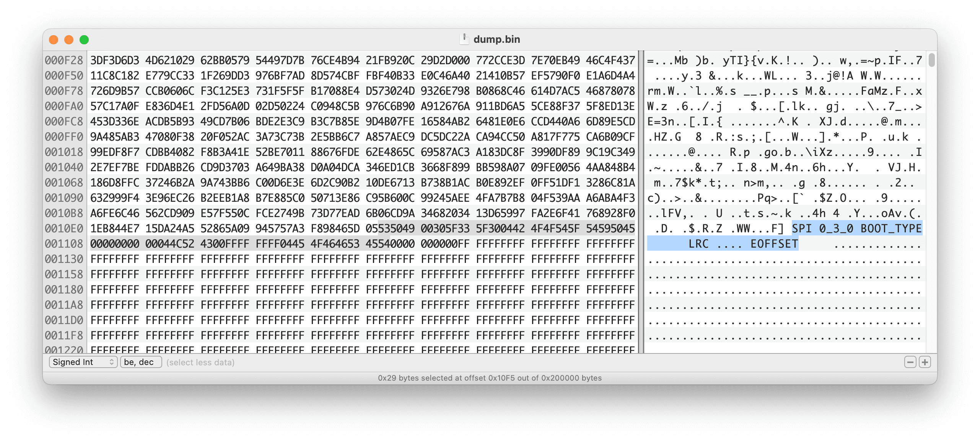
Task: Click hex word 54595045 in row 0010E0
Action: point(610,229)
